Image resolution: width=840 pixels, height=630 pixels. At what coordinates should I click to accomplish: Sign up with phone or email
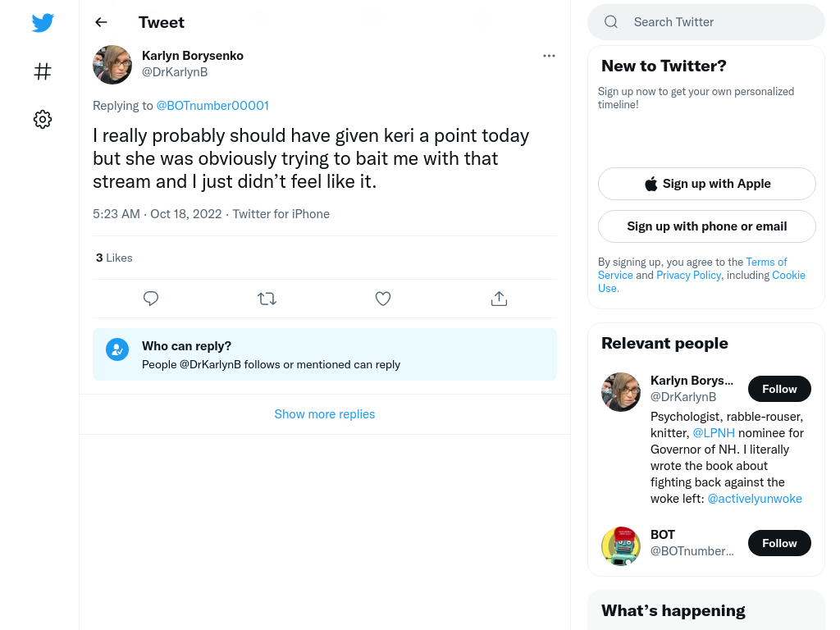(707, 226)
